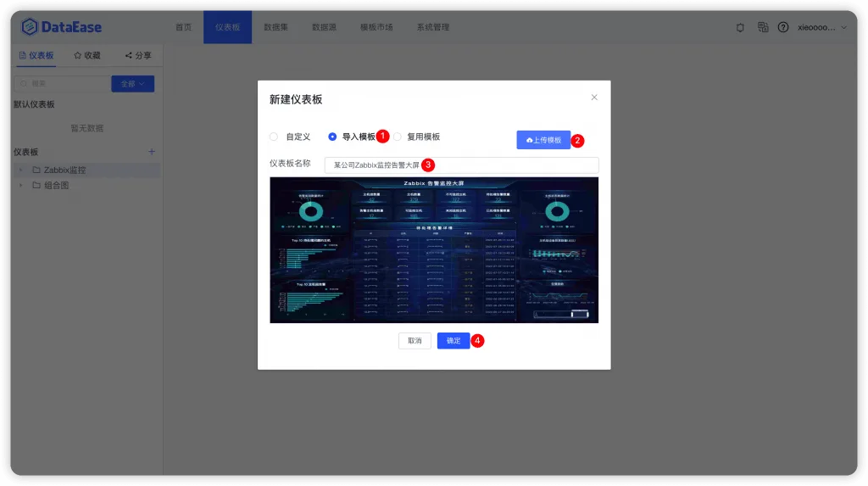The image size is (868, 486).
Task: Click the language switch icon
Action: (763, 27)
